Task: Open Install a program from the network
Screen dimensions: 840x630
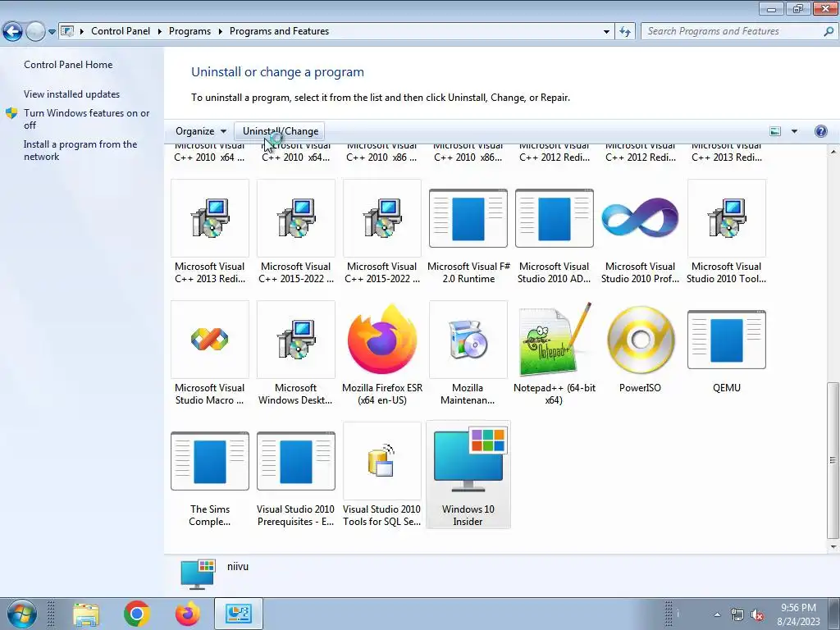Action: click(80, 150)
